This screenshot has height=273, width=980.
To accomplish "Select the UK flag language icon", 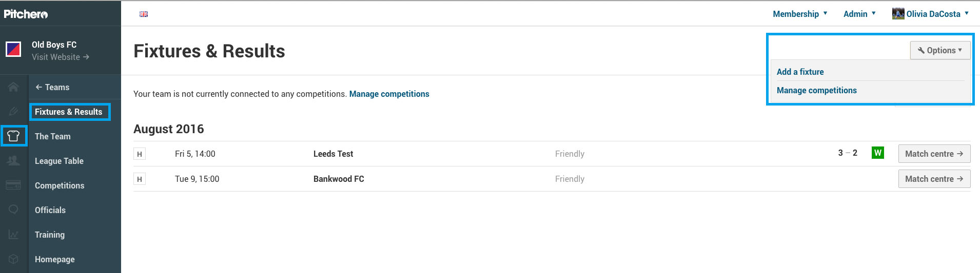I will (x=144, y=14).
